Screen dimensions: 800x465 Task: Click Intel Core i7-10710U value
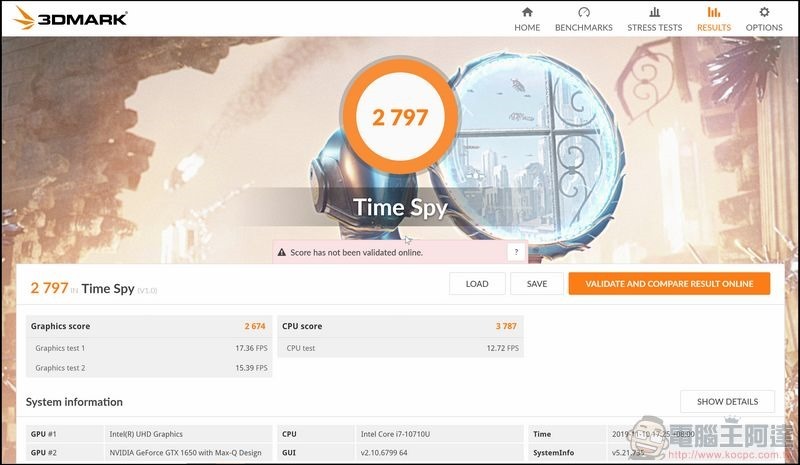point(395,434)
